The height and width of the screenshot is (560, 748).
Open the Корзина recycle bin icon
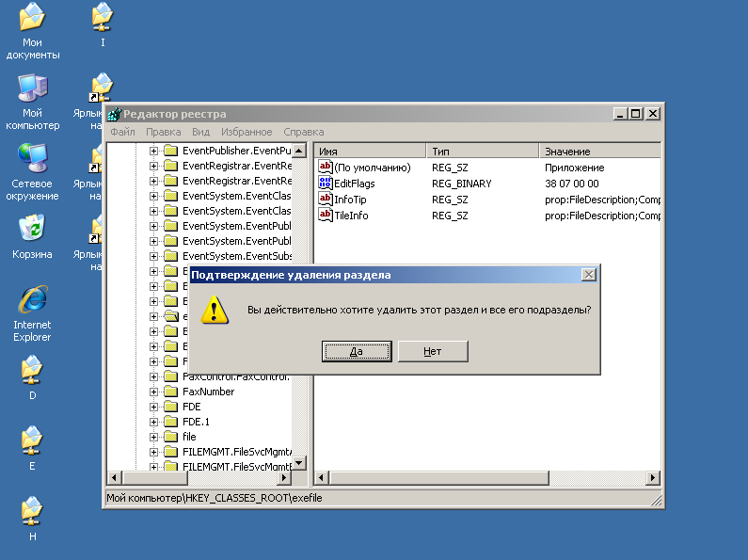point(32,228)
